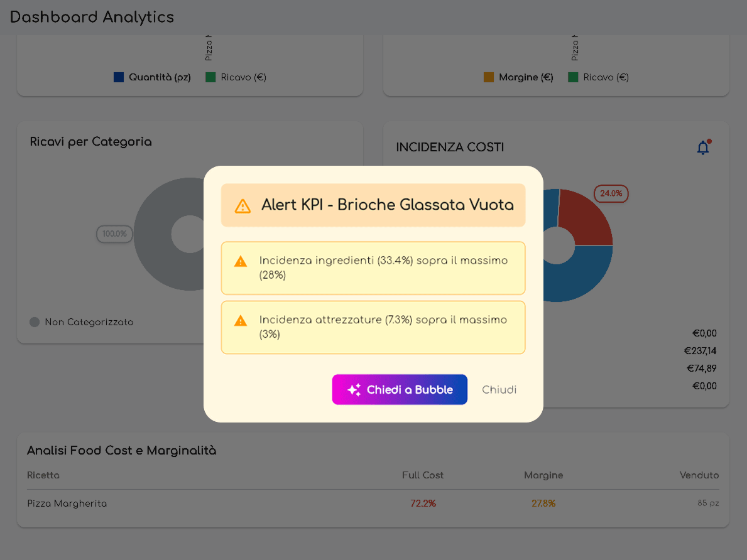This screenshot has width=747, height=560.
Task: Open notifications with the bell icon
Action: 703,148
